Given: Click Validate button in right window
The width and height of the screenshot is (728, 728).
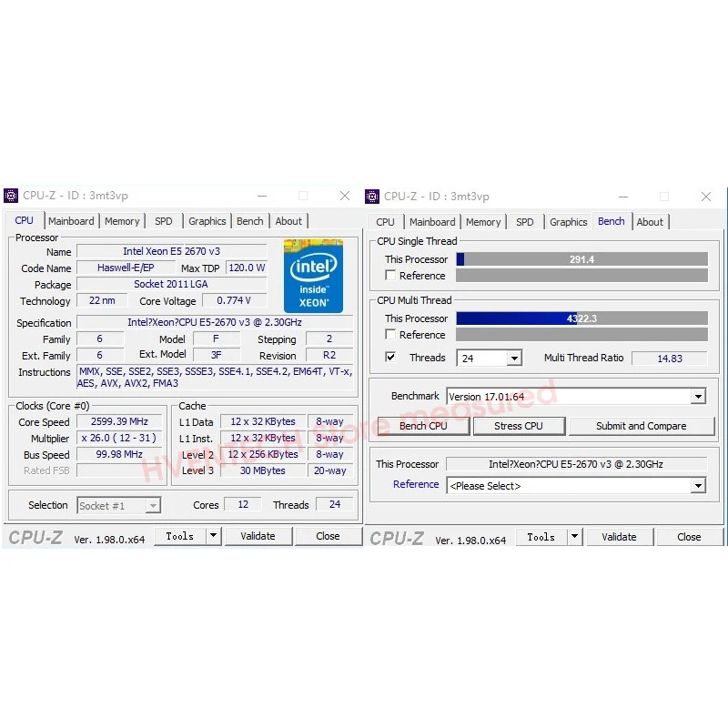Looking at the screenshot, I should click(620, 537).
